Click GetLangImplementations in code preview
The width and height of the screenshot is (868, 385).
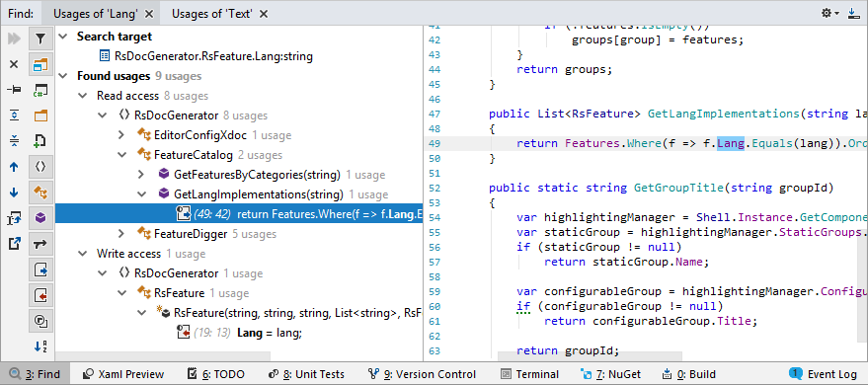point(724,114)
